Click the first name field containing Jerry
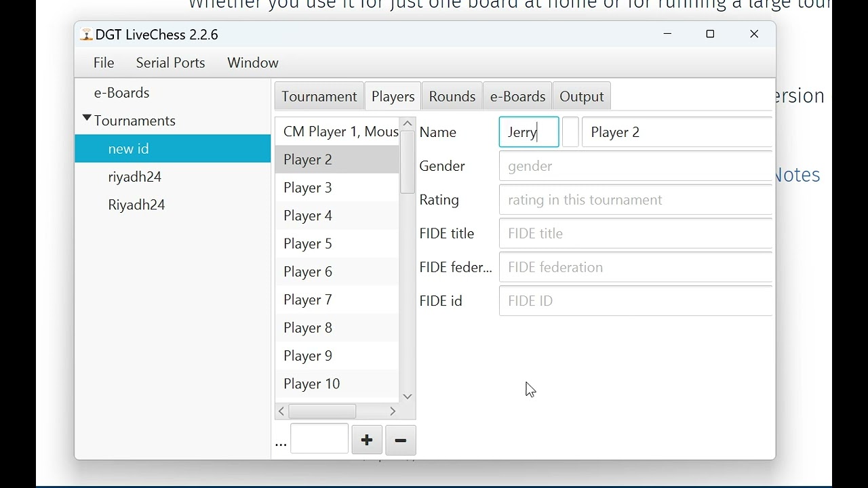This screenshot has height=488, width=868. coord(529,132)
